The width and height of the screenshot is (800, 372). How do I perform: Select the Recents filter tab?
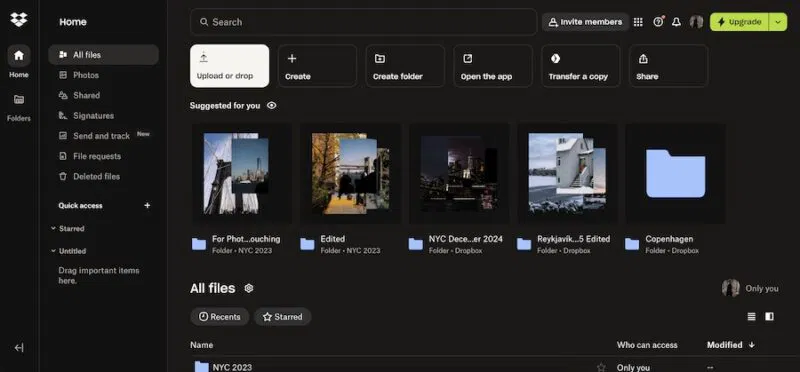click(219, 317)
